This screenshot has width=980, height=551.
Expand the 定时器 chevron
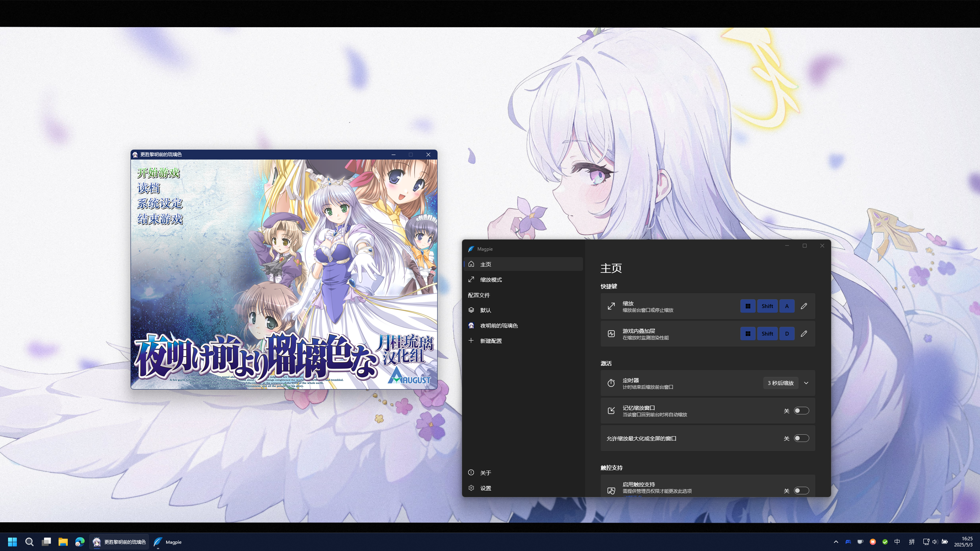tap(806, 383)
